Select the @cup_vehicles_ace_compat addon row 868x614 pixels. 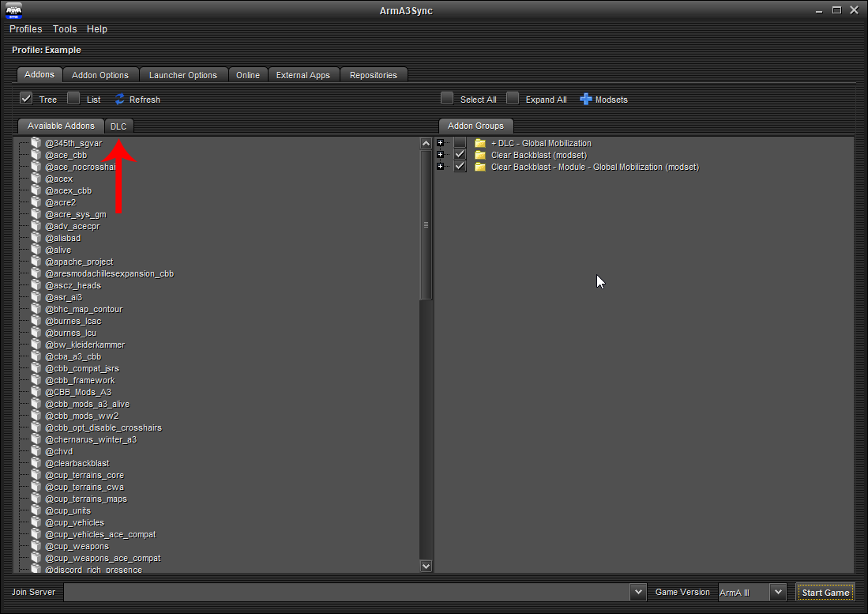pos(101,534)
